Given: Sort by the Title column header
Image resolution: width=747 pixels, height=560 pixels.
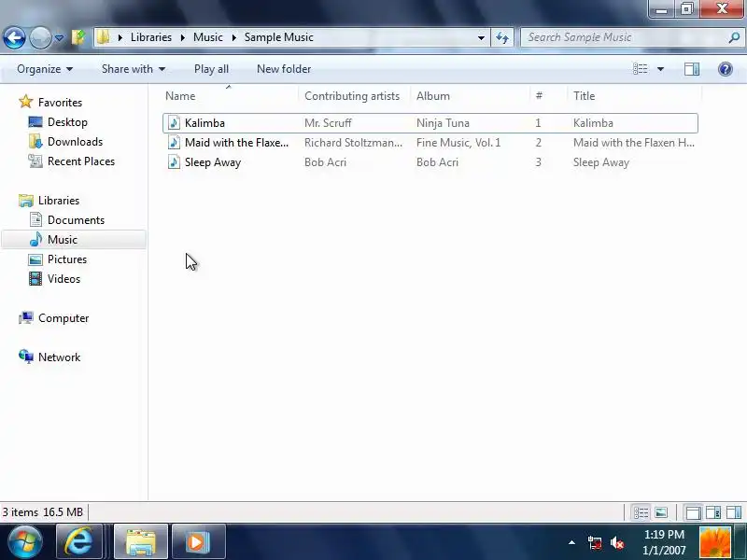Looking at the screenshot, I should pos(585,96).
